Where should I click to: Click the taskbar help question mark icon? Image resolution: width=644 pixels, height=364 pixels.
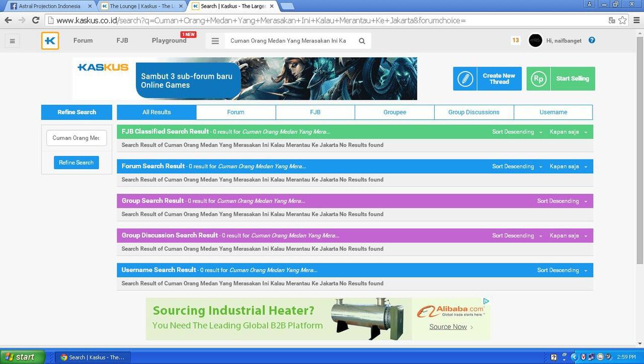tap(554, 357)
